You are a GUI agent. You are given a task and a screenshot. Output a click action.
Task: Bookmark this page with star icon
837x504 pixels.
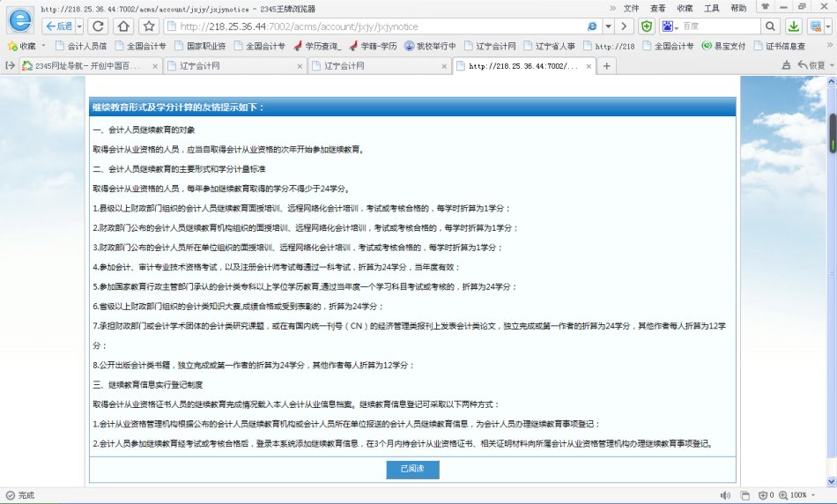tap(149, 26)
